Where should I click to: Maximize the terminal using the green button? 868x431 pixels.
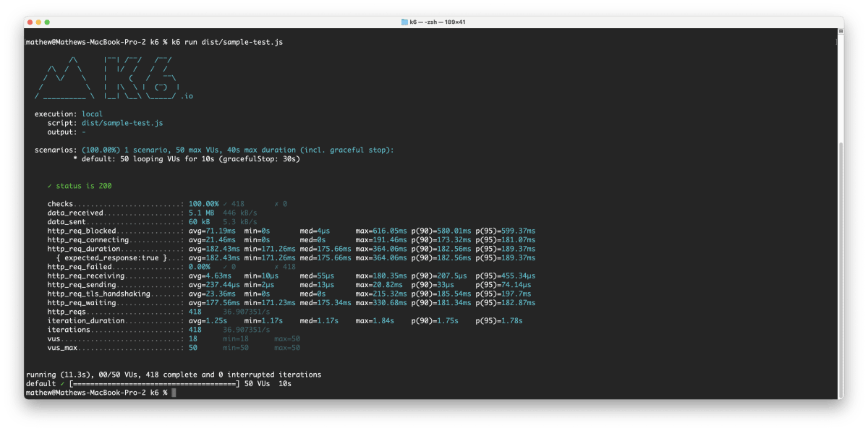tap(48, 22)
